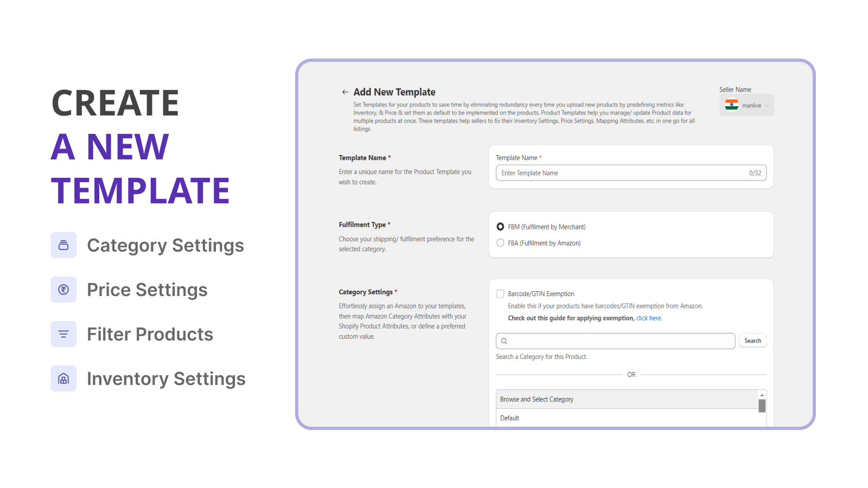868x488 pixels.
Task: Click the 'Price Settings' feature label
Action: 147,290
